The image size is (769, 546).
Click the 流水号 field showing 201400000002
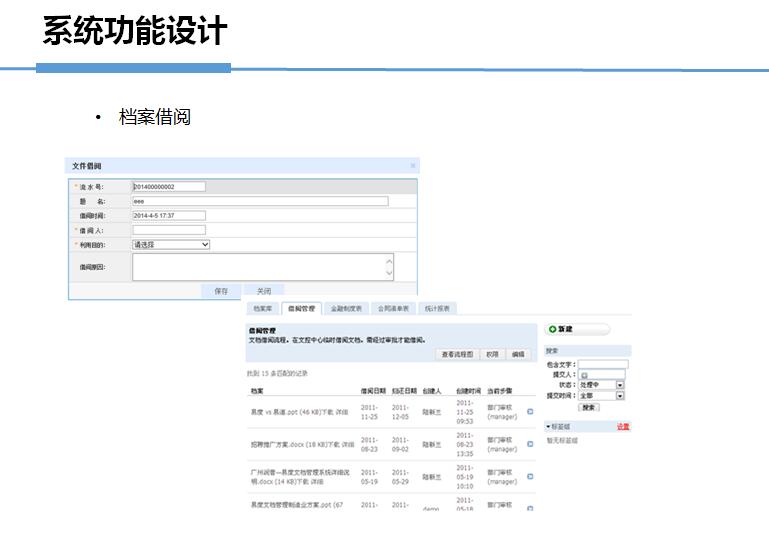[169, 186]
